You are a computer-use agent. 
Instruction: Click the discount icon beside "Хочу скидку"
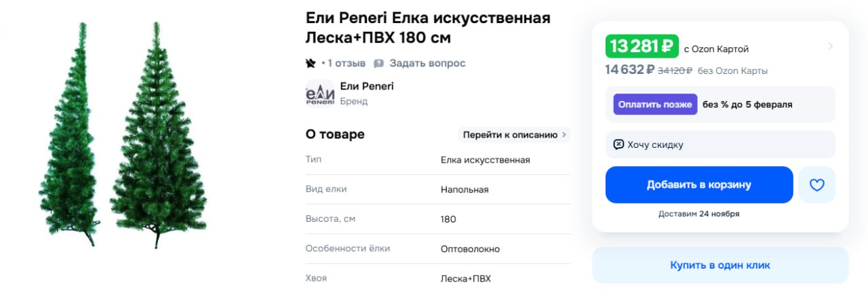tap(618, 144)
